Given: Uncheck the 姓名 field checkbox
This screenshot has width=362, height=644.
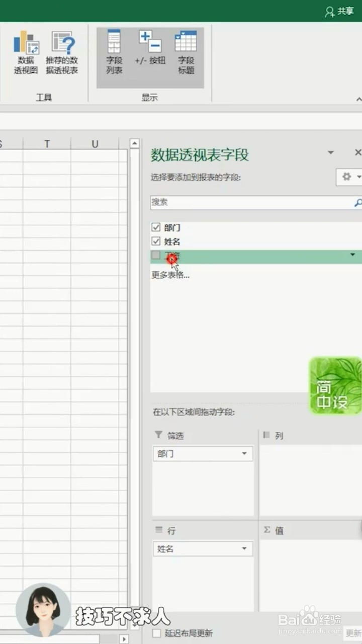Looking at the screenshot, I should click(156, 242).
